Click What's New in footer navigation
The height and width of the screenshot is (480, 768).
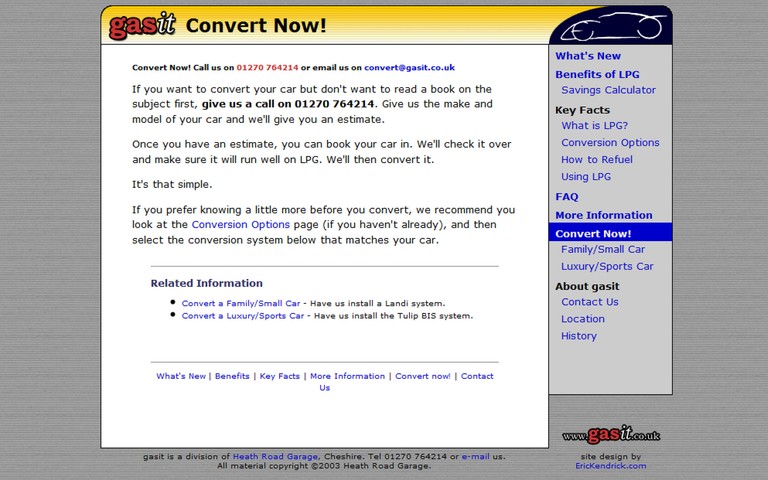coord(181,376)
